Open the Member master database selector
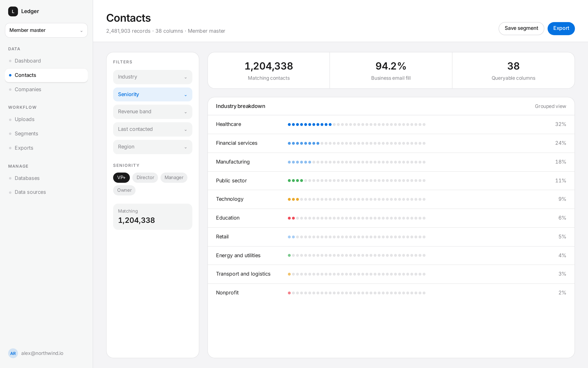The width and height of the screenshot is (588, 368). tap(46, 30)
